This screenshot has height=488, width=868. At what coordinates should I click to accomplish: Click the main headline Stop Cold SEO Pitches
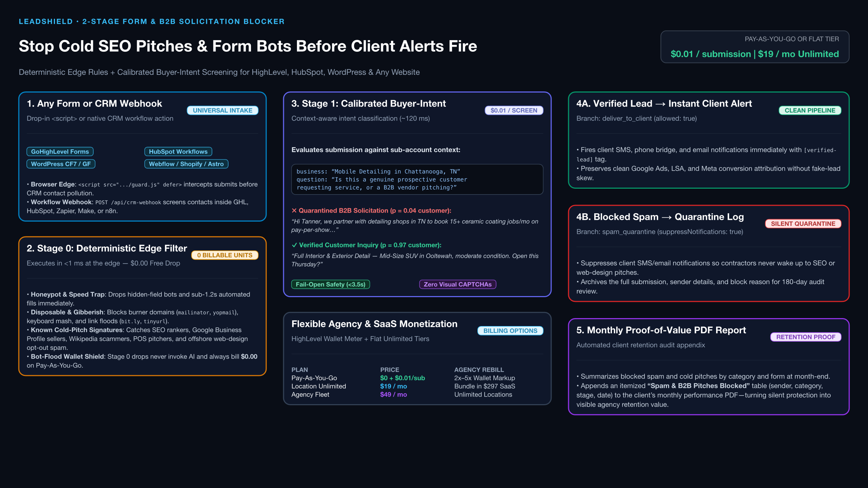click(248, 46)
